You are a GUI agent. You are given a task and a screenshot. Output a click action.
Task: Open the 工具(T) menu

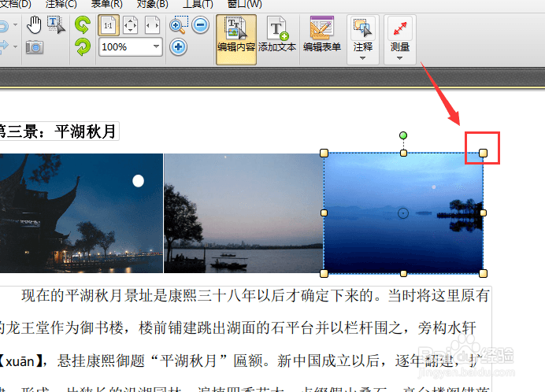pos(198,4)
